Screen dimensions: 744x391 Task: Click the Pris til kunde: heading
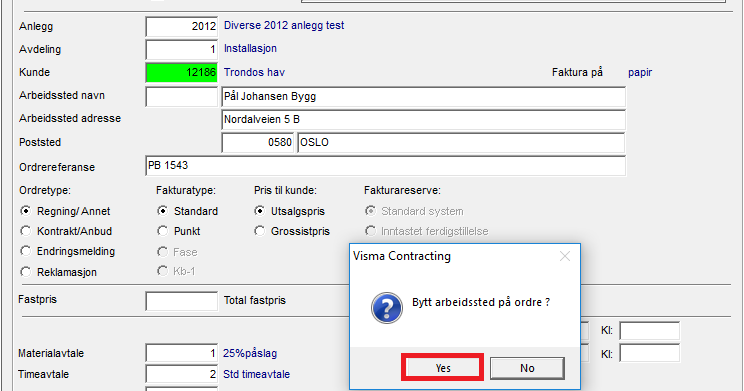point(285,190)
